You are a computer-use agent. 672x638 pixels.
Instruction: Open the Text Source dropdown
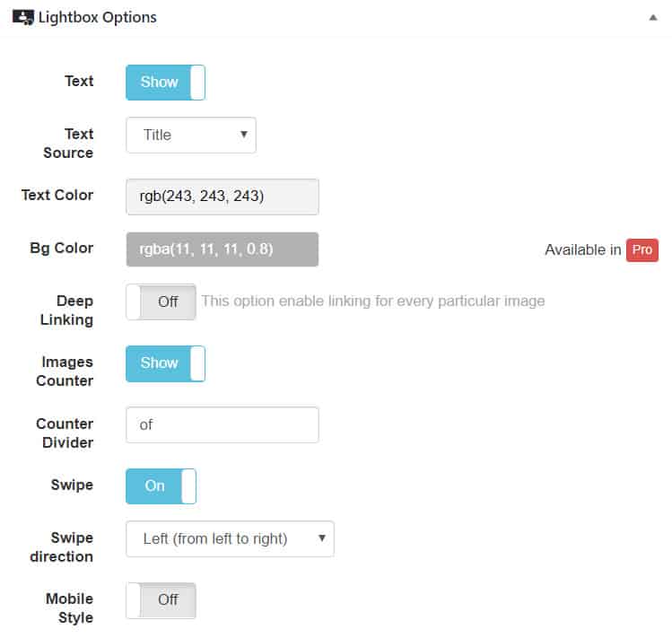coord(191,135)
